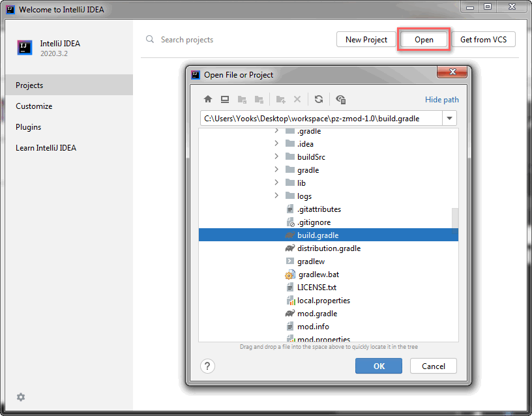Click the .gitattributes file icon
Viewport: 532px width, 416px height.
coord(289,209)
